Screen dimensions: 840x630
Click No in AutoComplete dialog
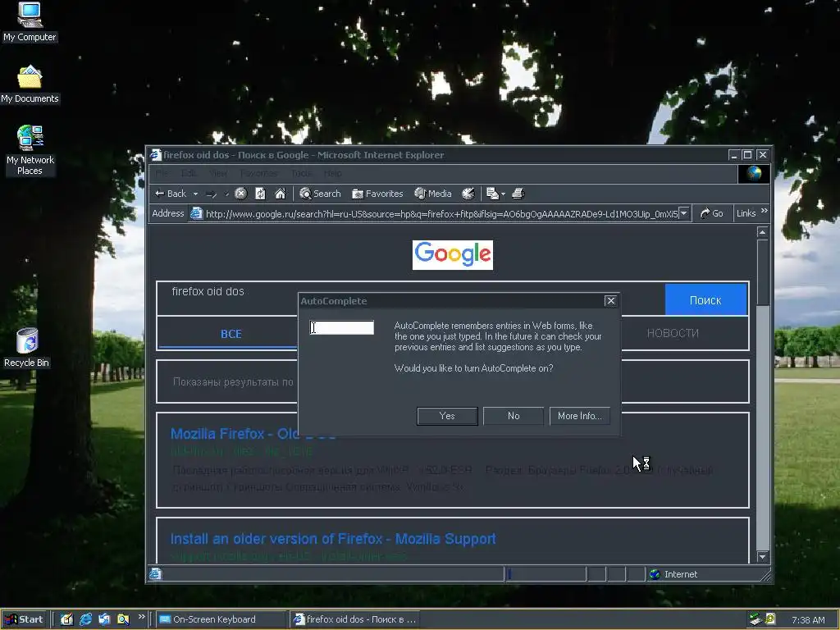(514, 416)
